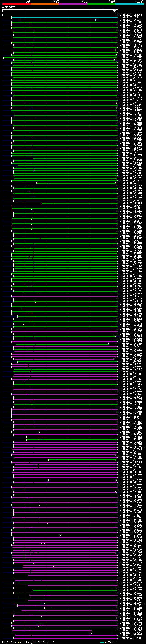Viewport: 146px width, 644px height.
Task: Select hit label UniRef100_Q9ZS16
Action: tap(131, 289)
